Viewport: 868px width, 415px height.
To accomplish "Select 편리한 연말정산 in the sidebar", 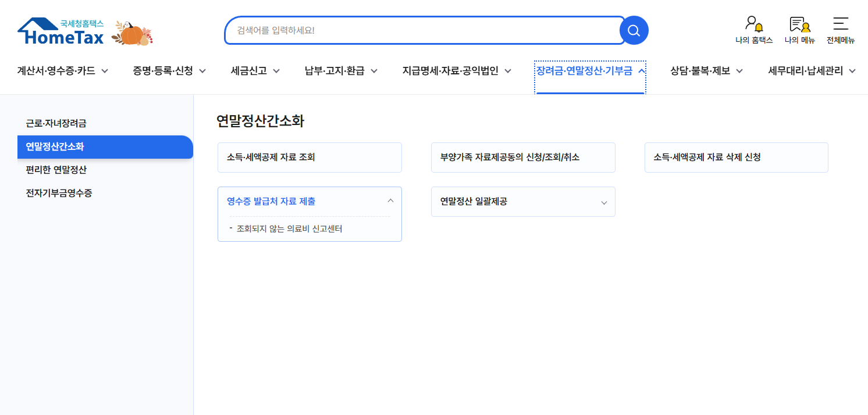I will 56,170.
